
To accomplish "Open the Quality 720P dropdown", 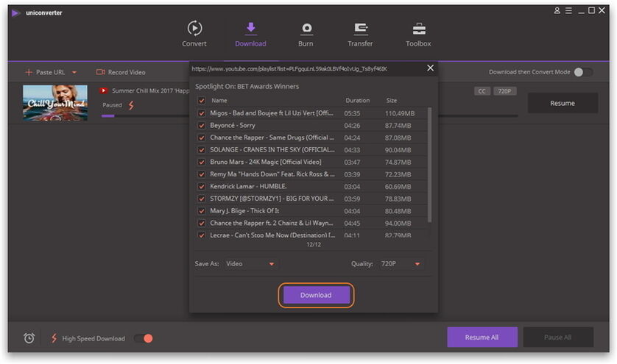I will [x=401, y=264].
